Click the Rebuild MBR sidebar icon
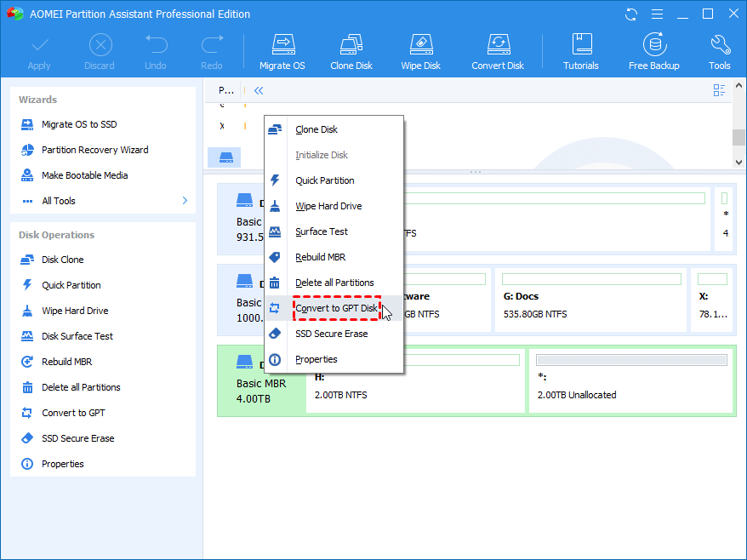The height and width of the screenshot is (560, 747). 27,362
